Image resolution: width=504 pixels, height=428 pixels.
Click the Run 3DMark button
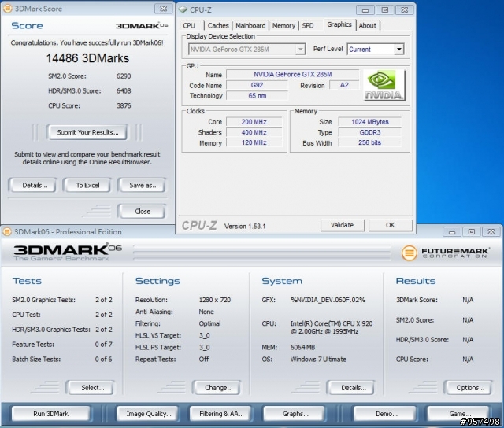[x=50, y=414]
